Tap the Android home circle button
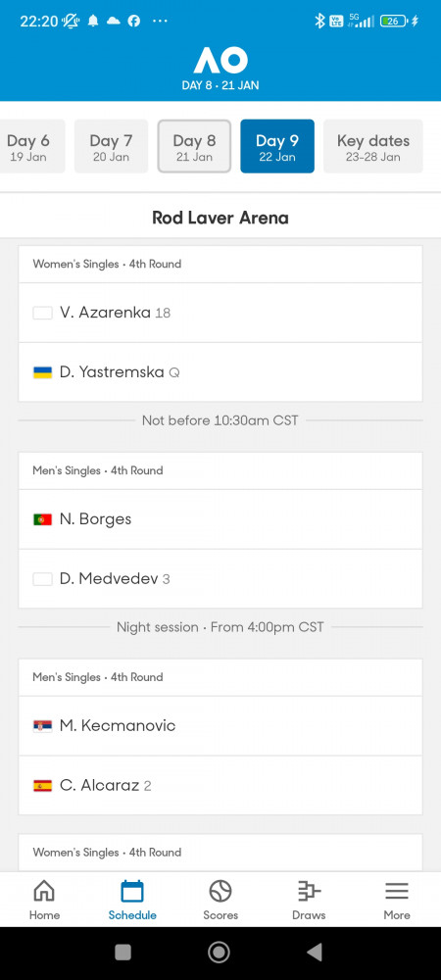Image resolution: width=441 pixels, height=980 pixels. click(x=219, y=952)
